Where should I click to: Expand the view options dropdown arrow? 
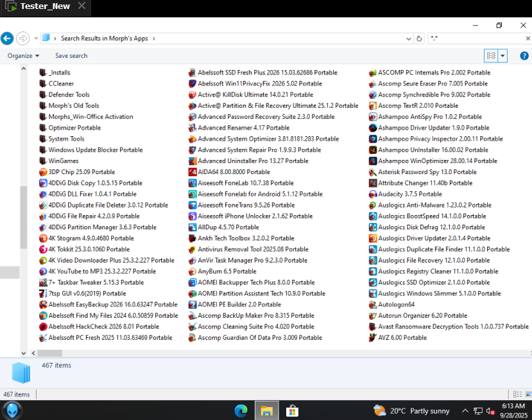[x=502, y=56]
